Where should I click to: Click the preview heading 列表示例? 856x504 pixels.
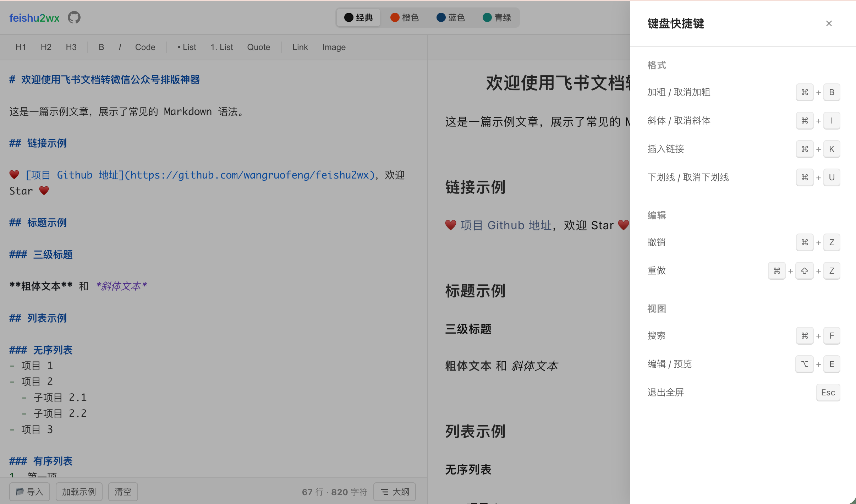[x=476, y=432]
